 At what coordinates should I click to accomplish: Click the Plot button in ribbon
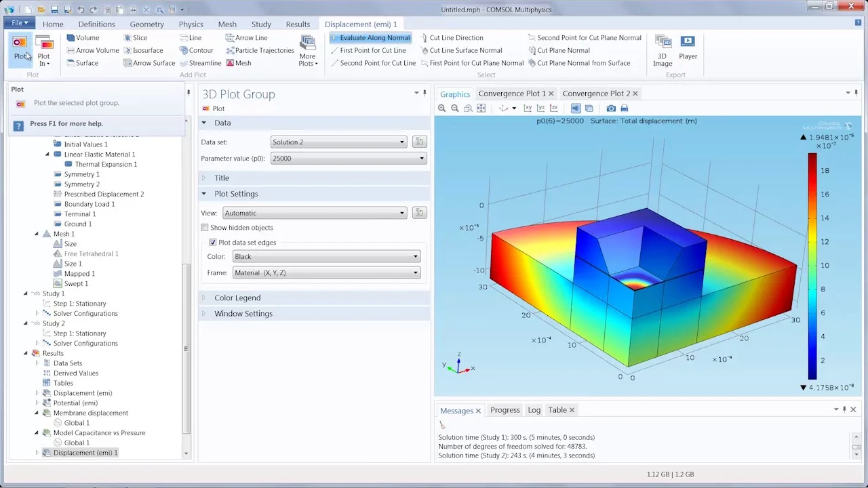tap(20, 49)
